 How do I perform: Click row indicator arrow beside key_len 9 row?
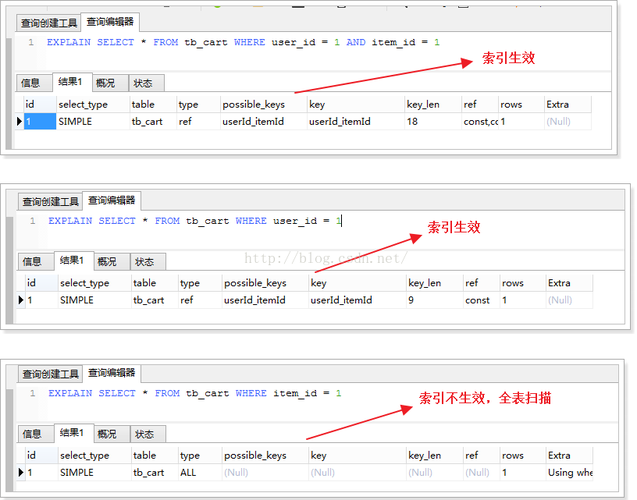tap(21, 300)
